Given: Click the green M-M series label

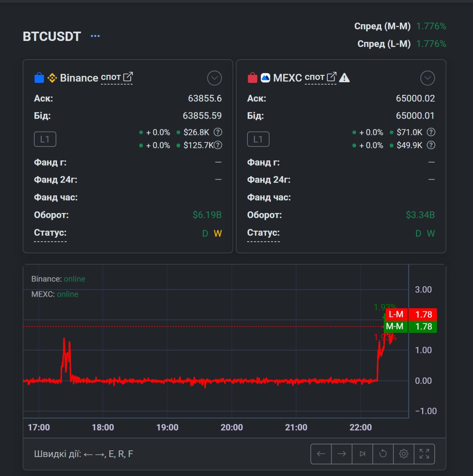Looking at the screenshot, I should coord(395,327).
